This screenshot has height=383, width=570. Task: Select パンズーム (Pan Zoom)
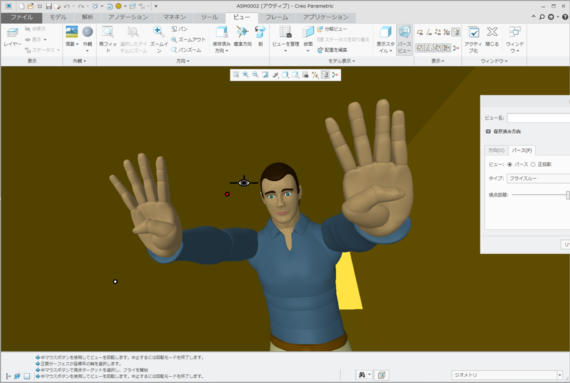click(186, 50)
